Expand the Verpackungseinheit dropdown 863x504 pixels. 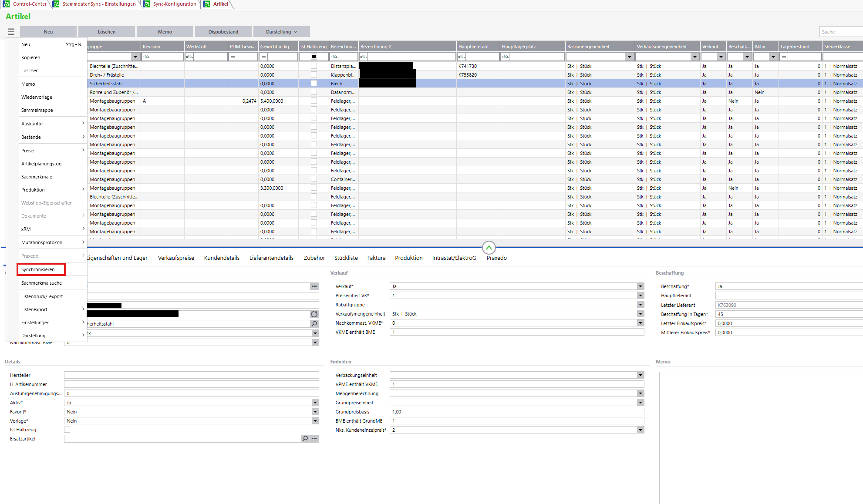coord(640,375)
